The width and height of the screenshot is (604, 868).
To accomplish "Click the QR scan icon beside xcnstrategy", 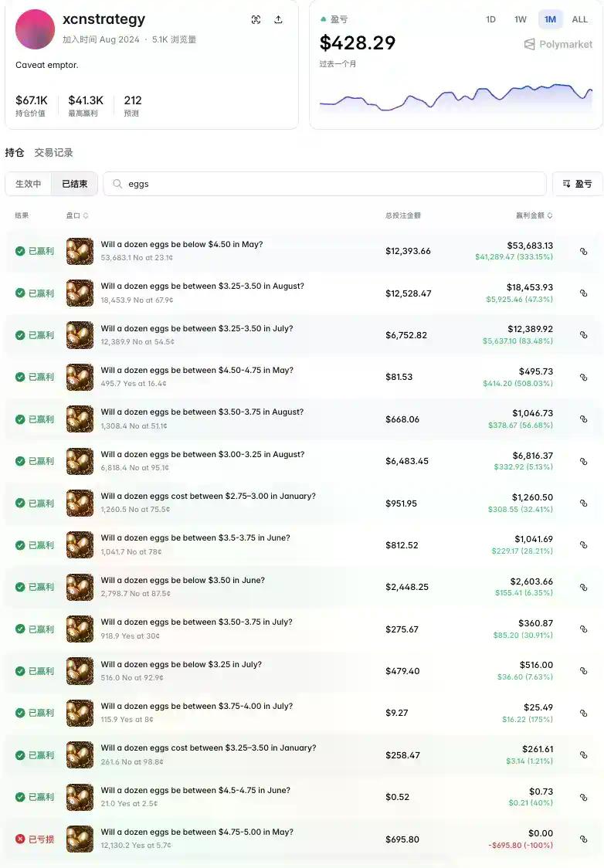I will point(256,20).
